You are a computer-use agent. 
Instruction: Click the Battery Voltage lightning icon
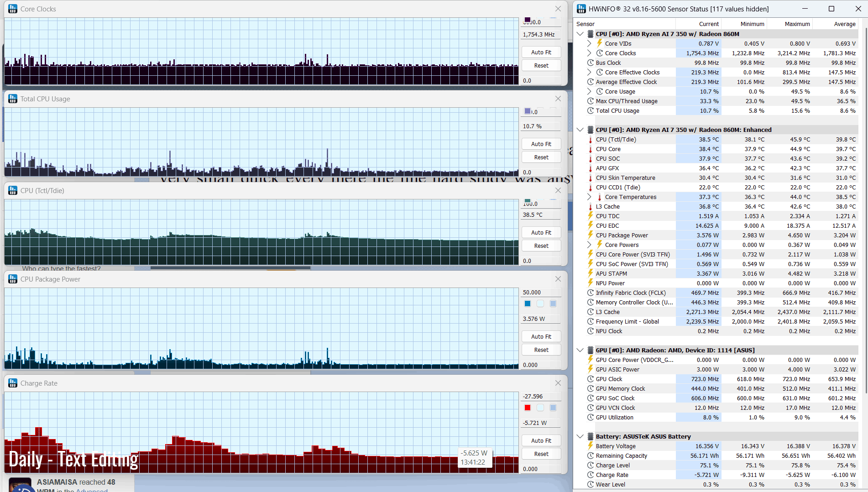pyautogui.click(x=591, y=446)
